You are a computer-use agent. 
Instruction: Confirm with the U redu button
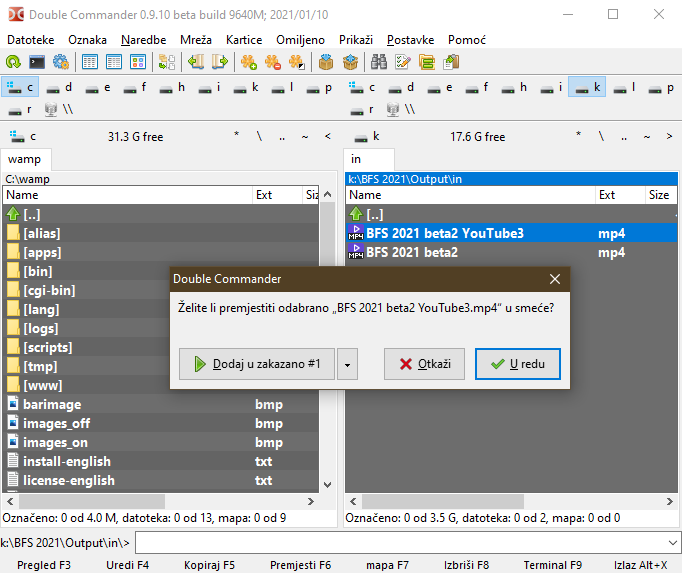[x=518, y=364]
